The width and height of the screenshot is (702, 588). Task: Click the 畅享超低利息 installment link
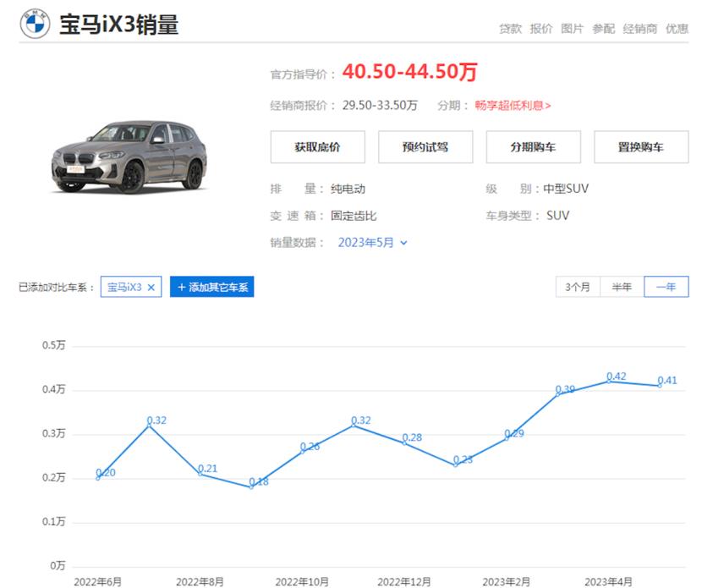tap(513, 105)
